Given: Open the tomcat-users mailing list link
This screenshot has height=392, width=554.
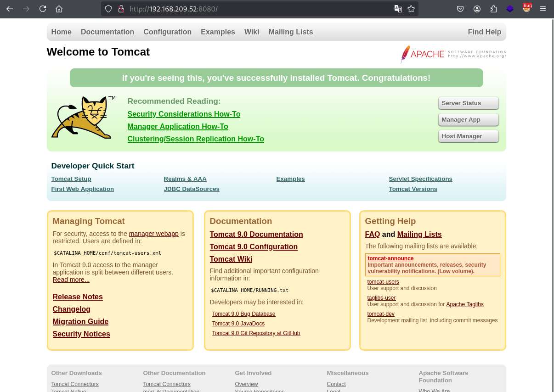Looking at the screenshot, I should pos(383,282).
